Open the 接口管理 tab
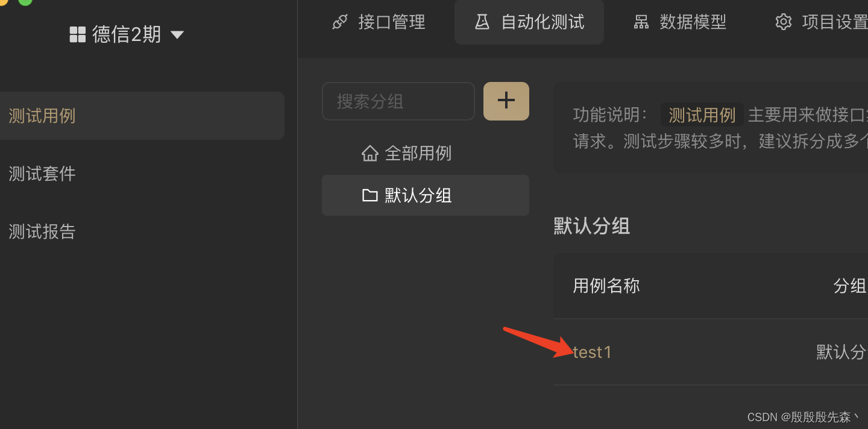Screen dimensions: 868x429 (x=379, y=22)
